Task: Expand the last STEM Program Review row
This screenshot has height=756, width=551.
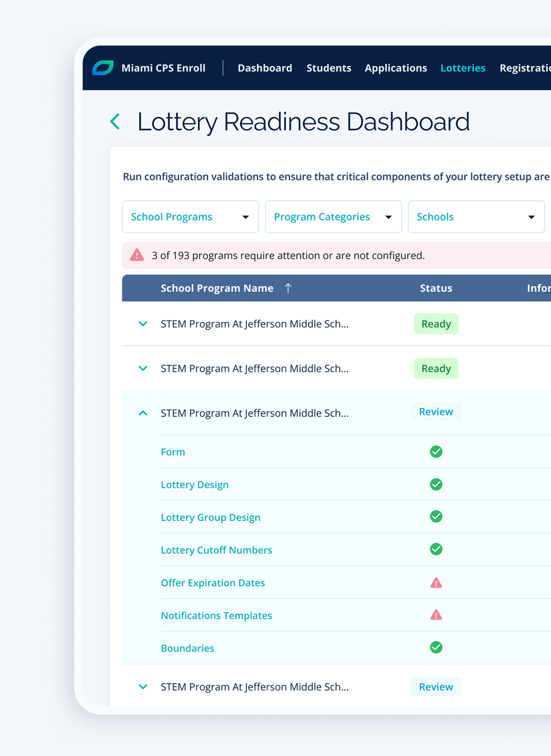Action: [x=143, y=687]
